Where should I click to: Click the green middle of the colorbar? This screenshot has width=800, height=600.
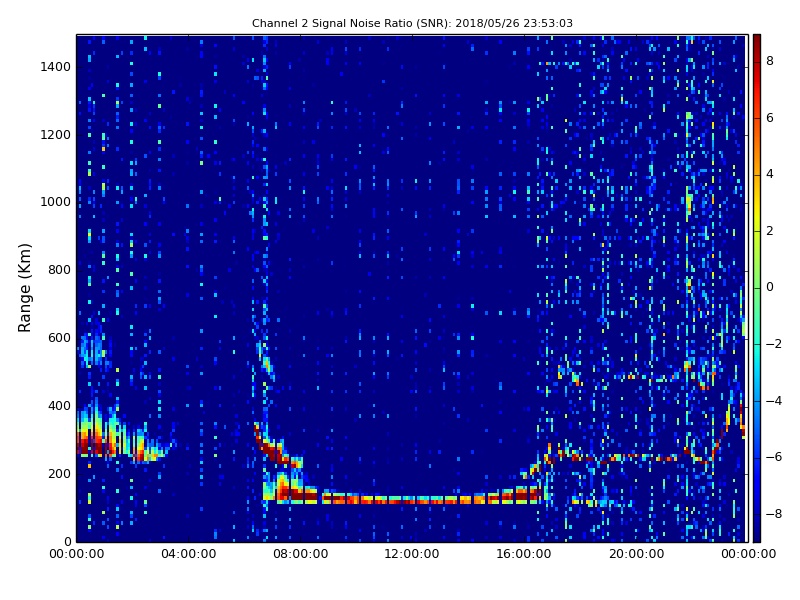click(x=757, y=288)
